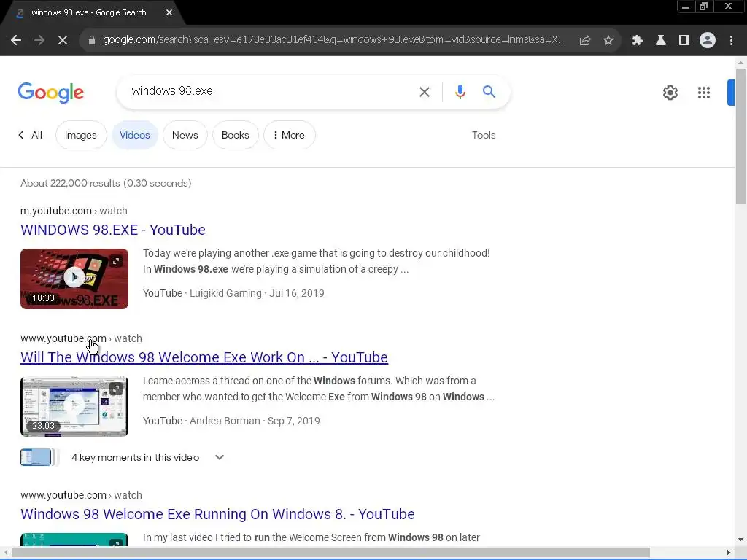Bookmark this page with the star icon
Viewport: 747px width, 560px height.
(608, 41)
